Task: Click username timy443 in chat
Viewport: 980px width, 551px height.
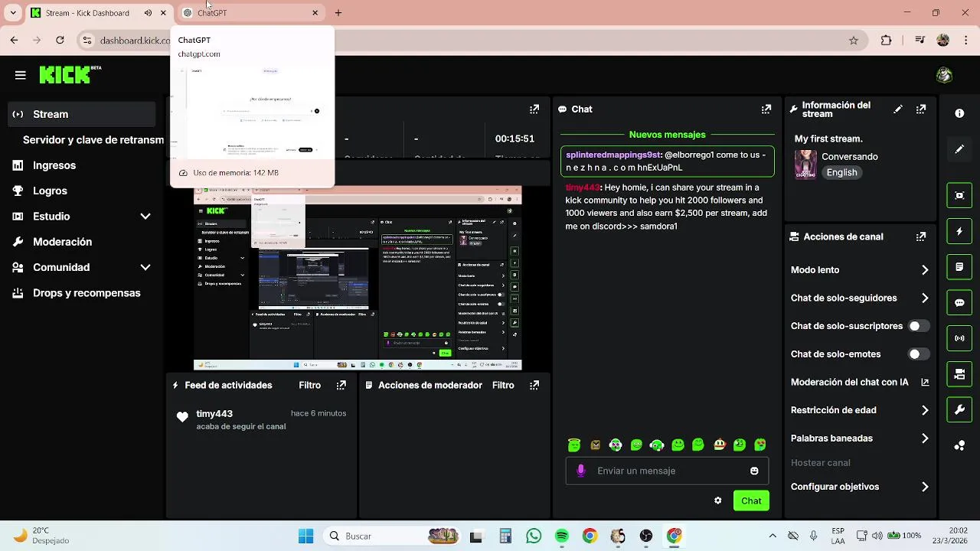Action: (x=583, y=187)
